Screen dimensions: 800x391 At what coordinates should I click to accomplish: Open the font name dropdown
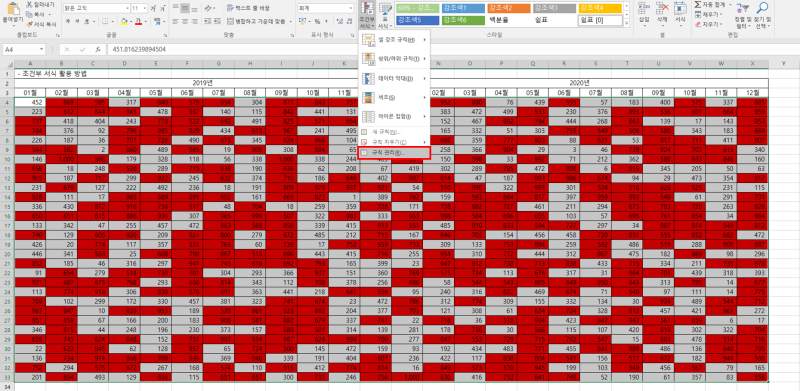click(127, 9)
